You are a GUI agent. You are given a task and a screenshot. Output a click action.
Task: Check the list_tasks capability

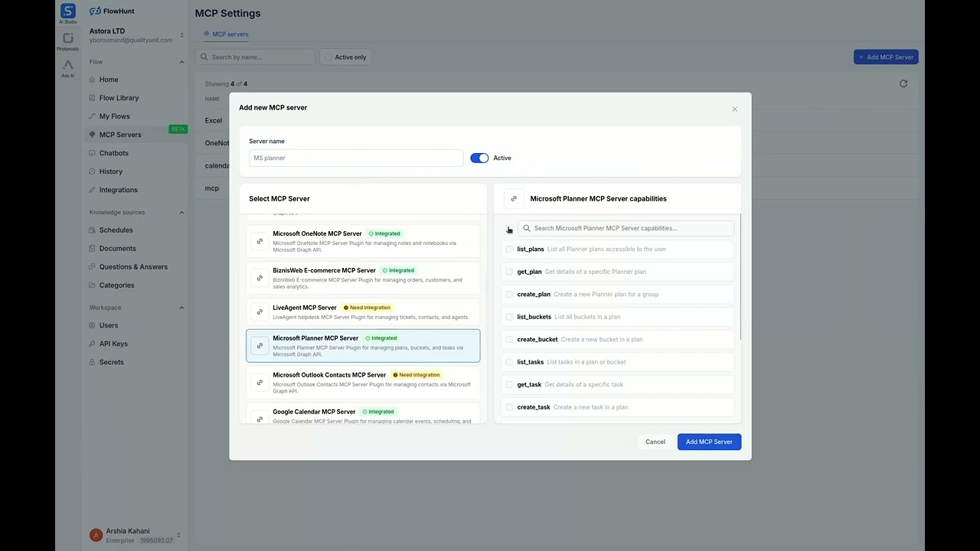509,362
